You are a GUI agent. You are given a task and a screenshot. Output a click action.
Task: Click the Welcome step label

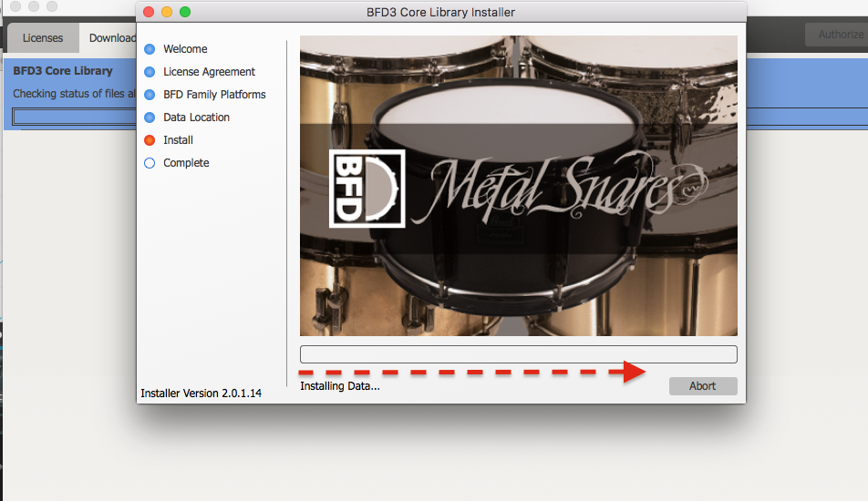[185, 49]
